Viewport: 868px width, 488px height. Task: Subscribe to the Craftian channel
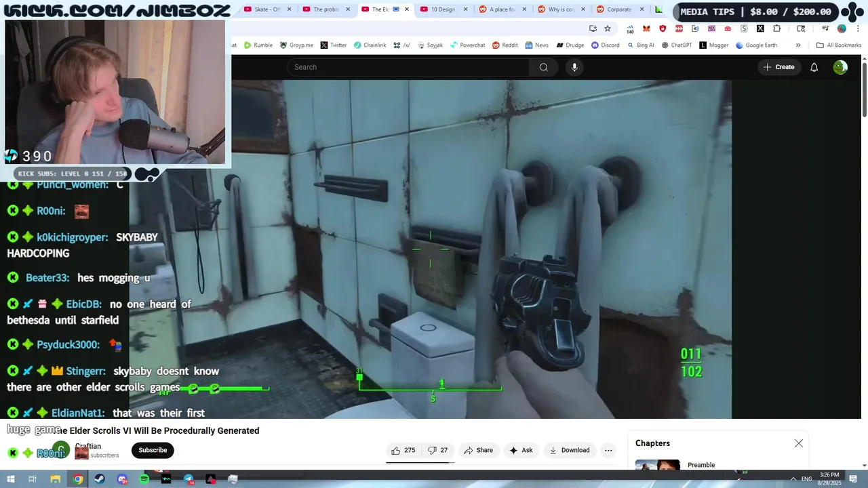click(153, 450)
